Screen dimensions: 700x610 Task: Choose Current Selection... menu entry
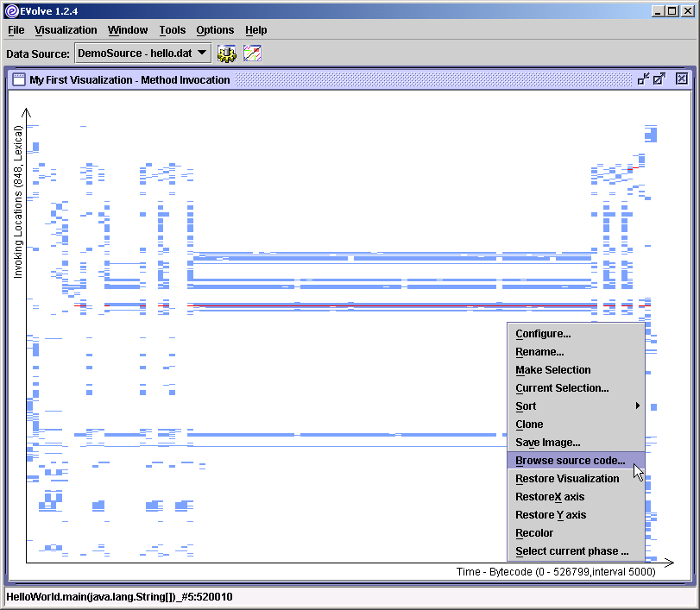click(x=576, y=387)
